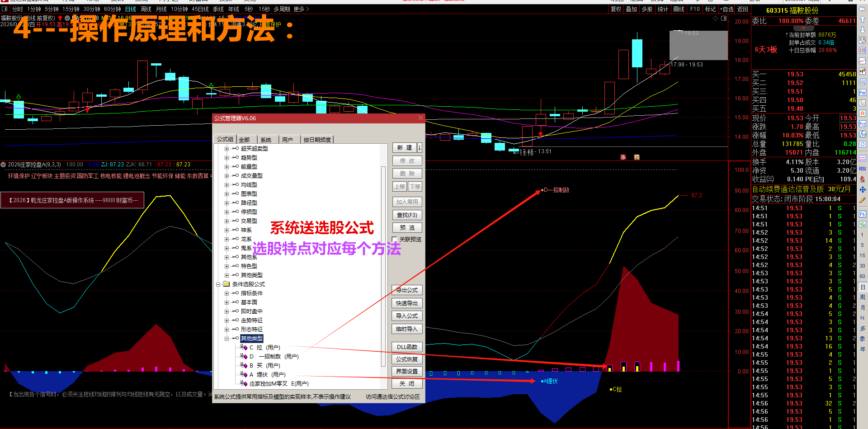The height and width of the screenshot is (429, 868).
Task: Select the blue four-way move arrows icon
Action: [863, 189]
